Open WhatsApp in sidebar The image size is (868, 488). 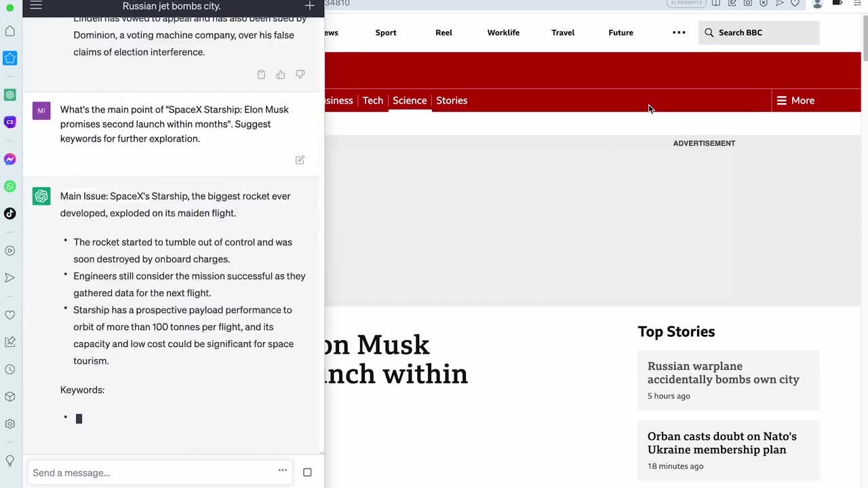coord(10,186)
